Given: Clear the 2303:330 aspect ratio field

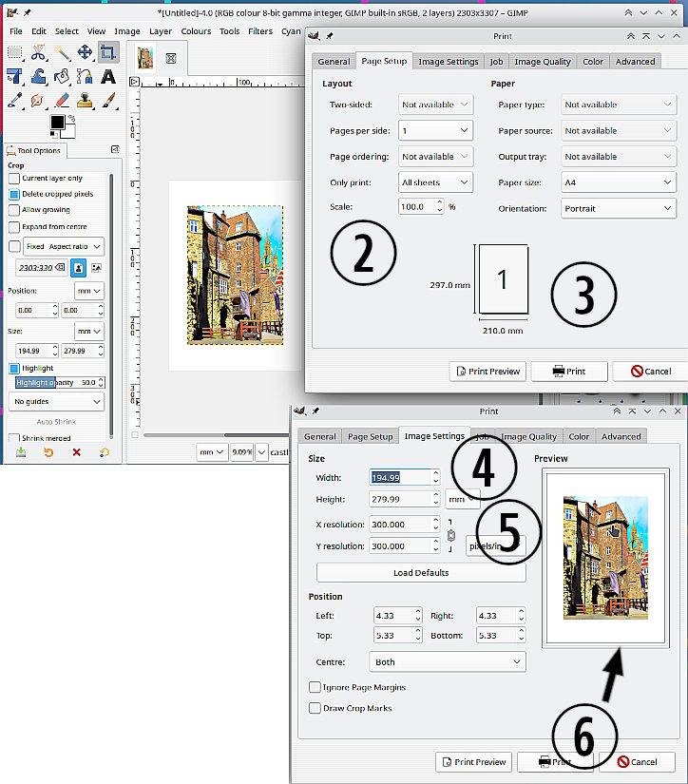Looking at the screenshot, I should (60, 267).
